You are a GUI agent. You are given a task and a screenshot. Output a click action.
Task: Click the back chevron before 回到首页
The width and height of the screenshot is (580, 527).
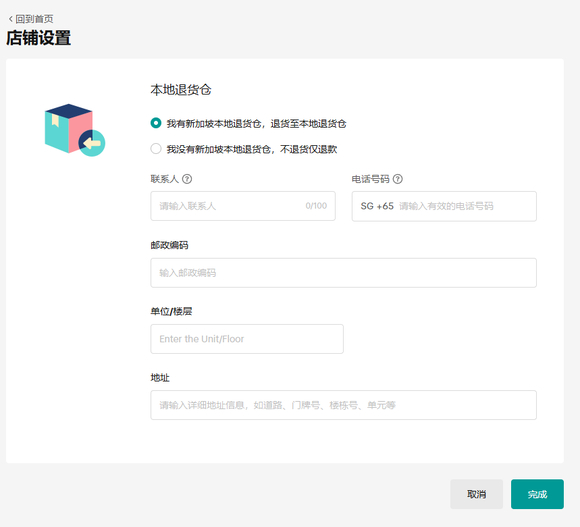coord(11,18)
